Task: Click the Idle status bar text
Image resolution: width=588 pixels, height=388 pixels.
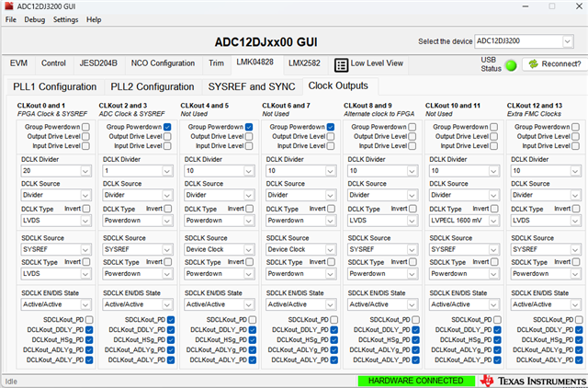Action: tap(11, 382)
